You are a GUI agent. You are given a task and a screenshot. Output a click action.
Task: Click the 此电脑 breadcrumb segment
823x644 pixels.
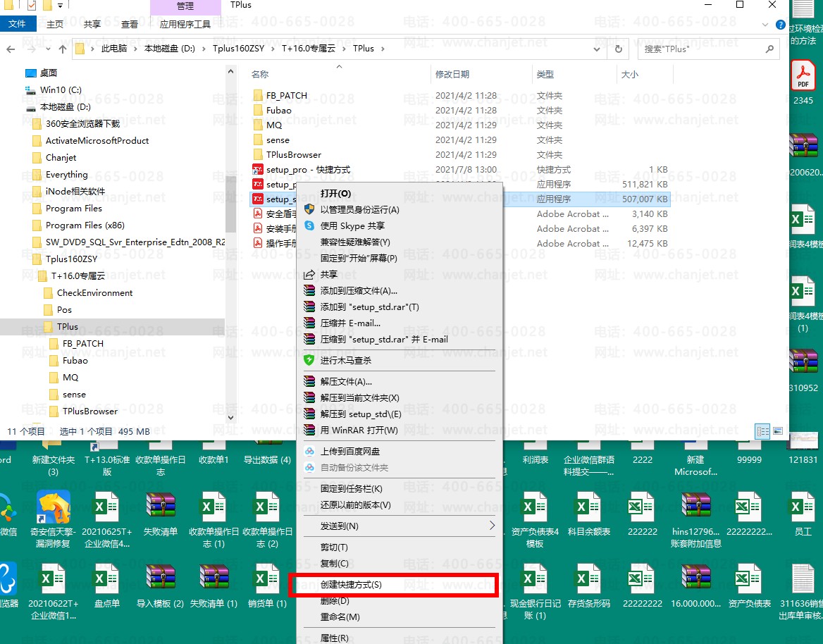point(114,49)
